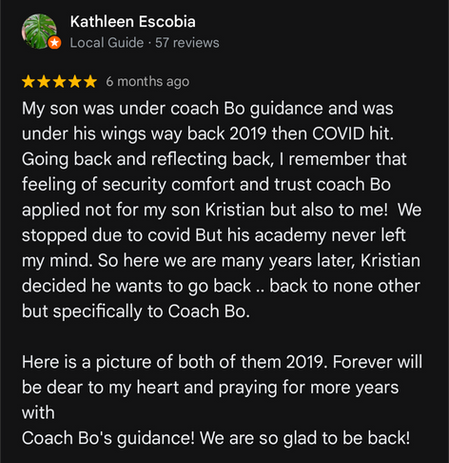Select the fourth yellow rating star
The width and height of the screenshot is (449, 463).
[75, 81]
